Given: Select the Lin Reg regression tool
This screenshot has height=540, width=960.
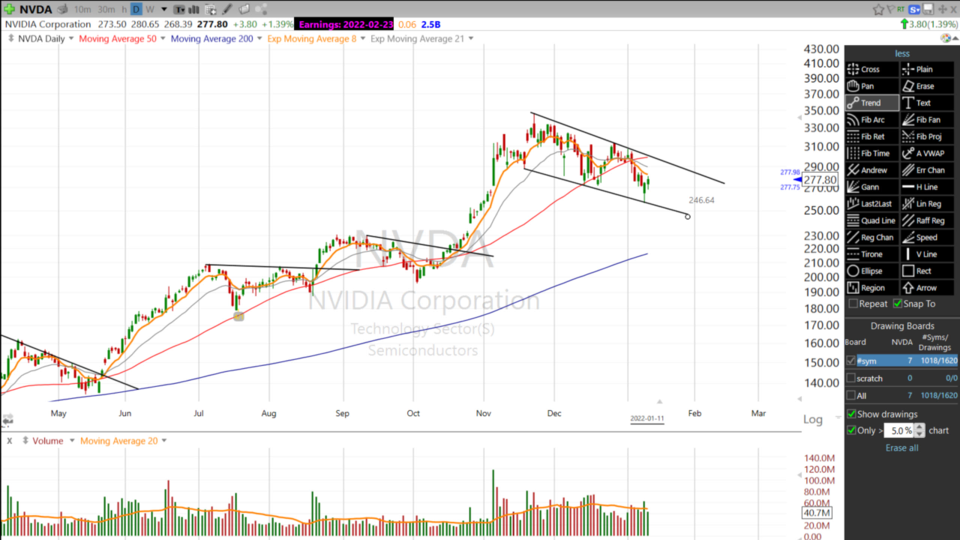Looking at the screenshot, I should pos(927,204).
